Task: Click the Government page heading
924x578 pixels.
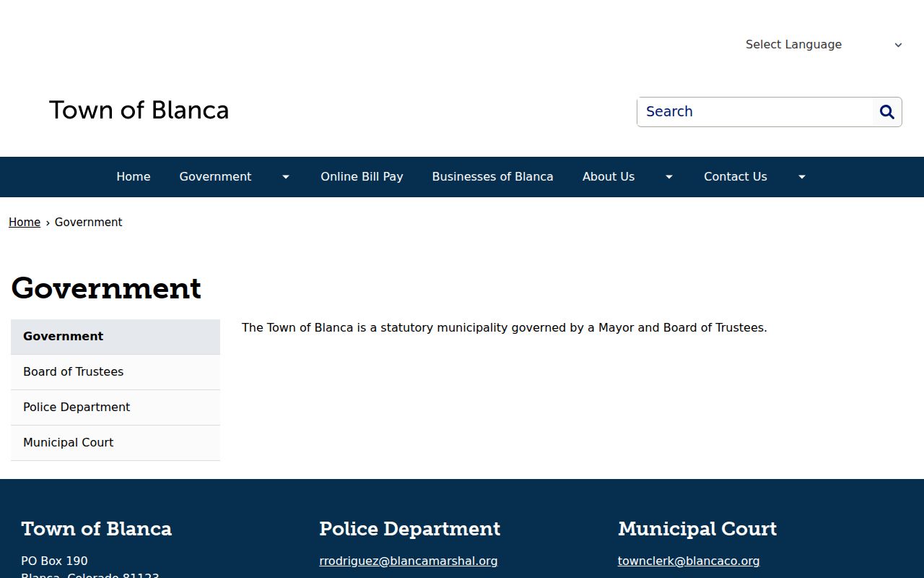Action: tap(106, 288)
